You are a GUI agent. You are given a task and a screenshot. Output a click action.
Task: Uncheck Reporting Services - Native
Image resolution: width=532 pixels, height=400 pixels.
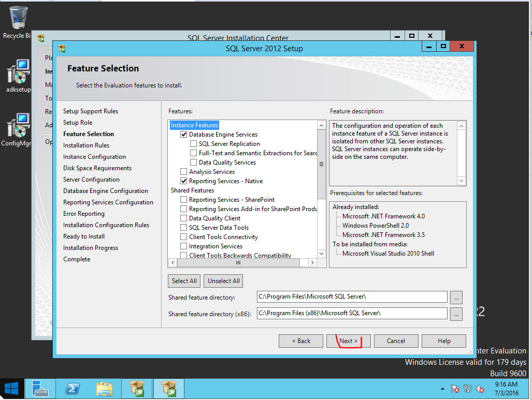click(183, 181)
